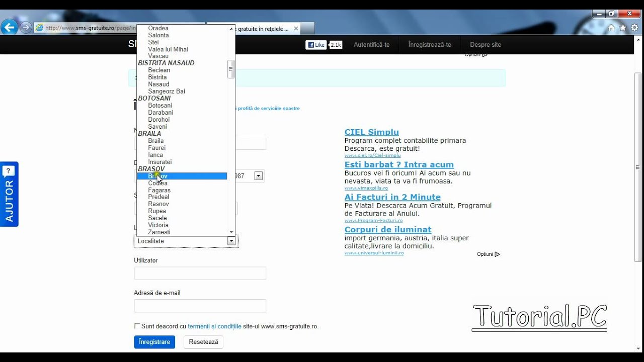Open the termenii și condițiile link
The image size is (644, 362).
pyautogui.click(x=214, y=326)
